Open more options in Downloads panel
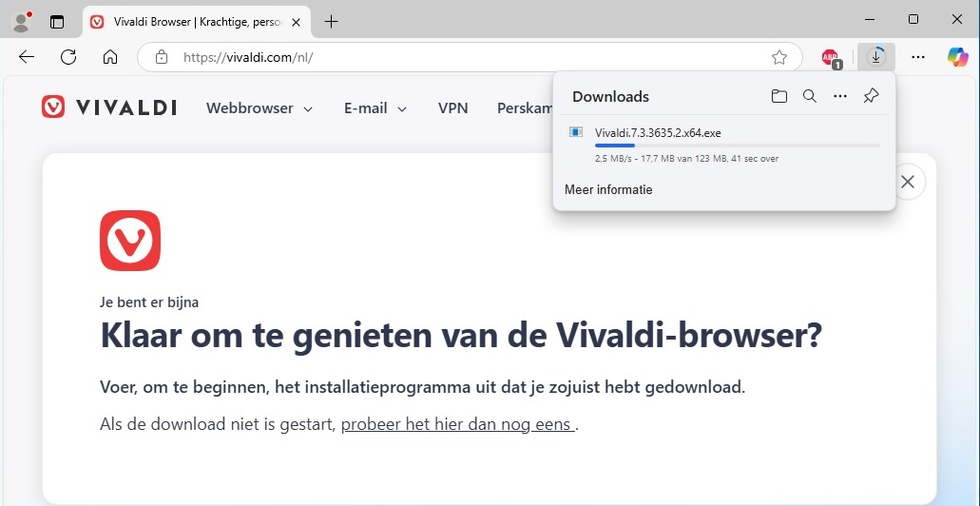The image size is (980, 506). [839, 96]
